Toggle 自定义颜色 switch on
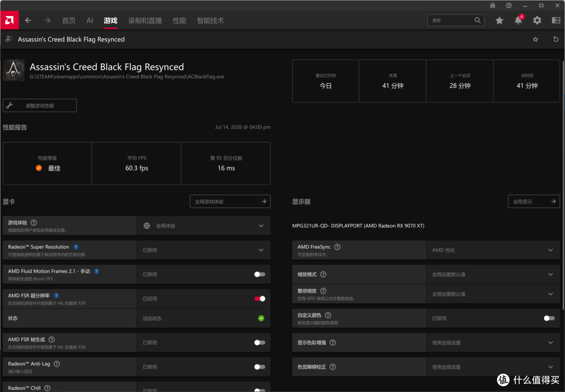The image size is (565, 392). [549, 318]
